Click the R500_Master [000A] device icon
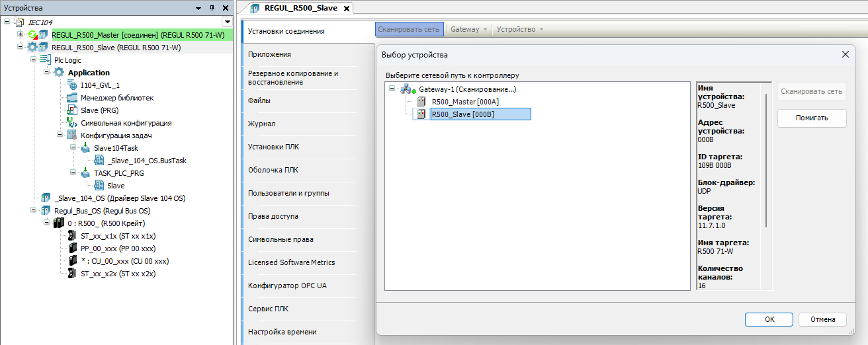This screenshot has height=345, width=868. click(x=421, y=102)
